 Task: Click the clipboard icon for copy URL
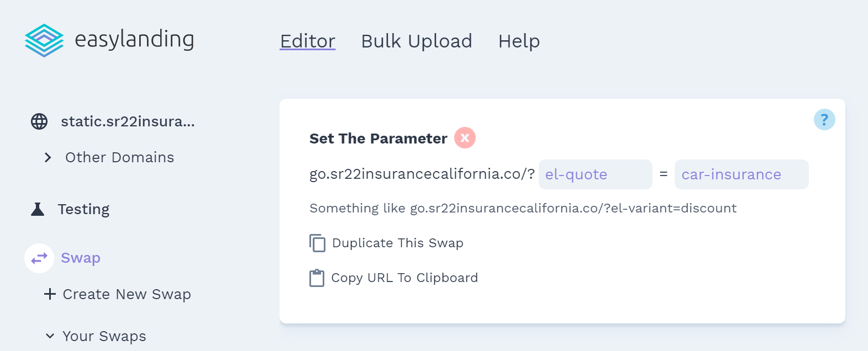[x=317, y=278]
